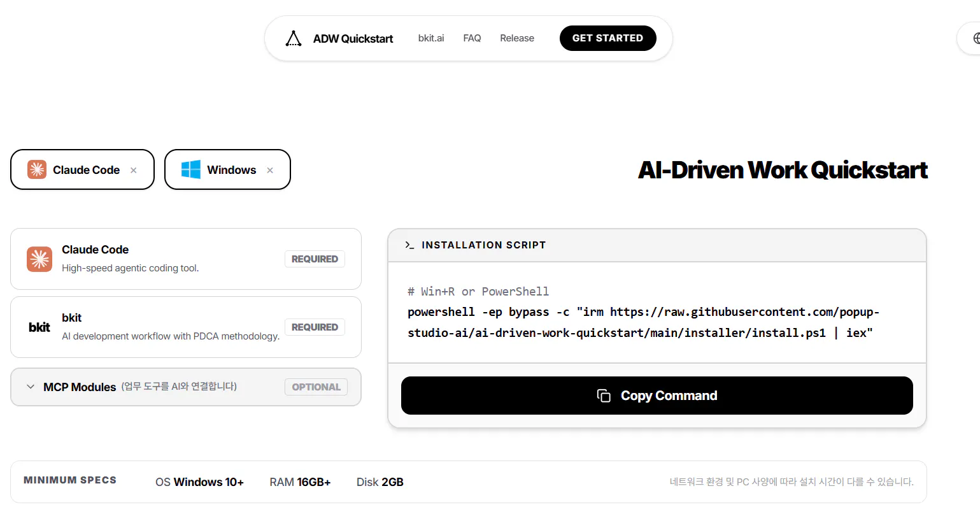Click 'High-speed agentic coding tool.' description
This screenshot has height=507, width=980.
click(131, 268)
